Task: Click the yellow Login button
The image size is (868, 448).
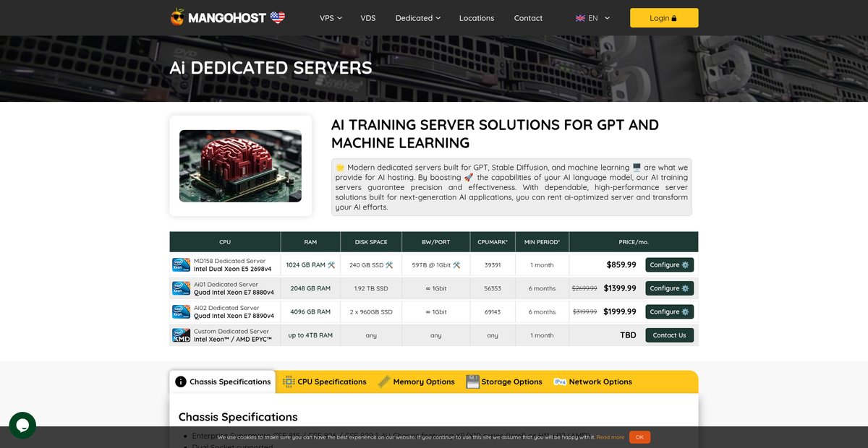Action: 664,18
